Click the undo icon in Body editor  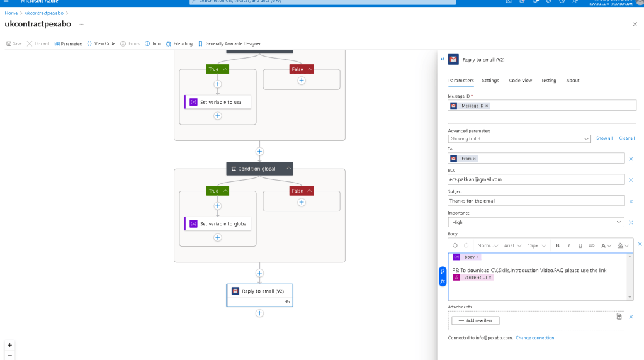pos(455,245)
